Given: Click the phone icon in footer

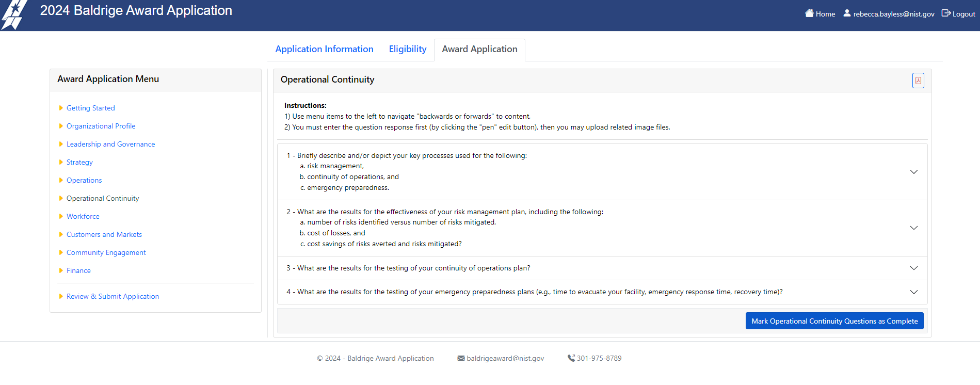Looking at the screenshot, I should tap(571, 358).
